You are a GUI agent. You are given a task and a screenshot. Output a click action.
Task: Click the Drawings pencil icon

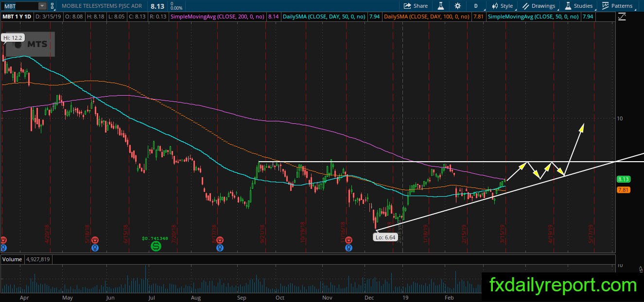(x=526, y=6)
